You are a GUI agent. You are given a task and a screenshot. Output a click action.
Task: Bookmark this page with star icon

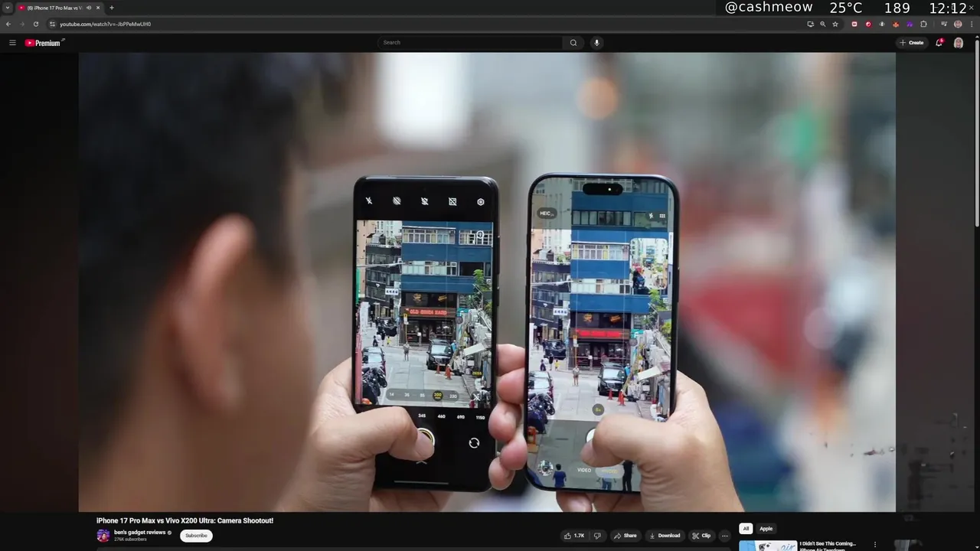click(835, 24)
